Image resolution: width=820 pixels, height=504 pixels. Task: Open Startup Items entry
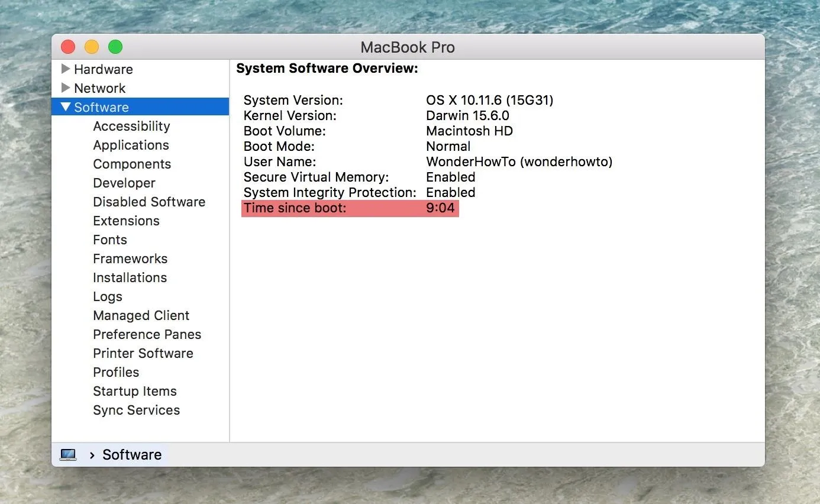click(135, 391)
